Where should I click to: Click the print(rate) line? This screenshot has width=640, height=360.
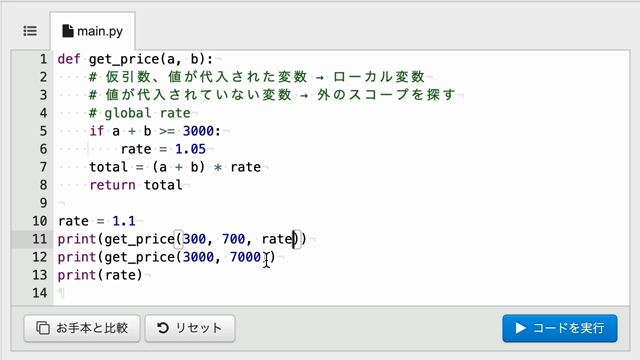(100, 275)
